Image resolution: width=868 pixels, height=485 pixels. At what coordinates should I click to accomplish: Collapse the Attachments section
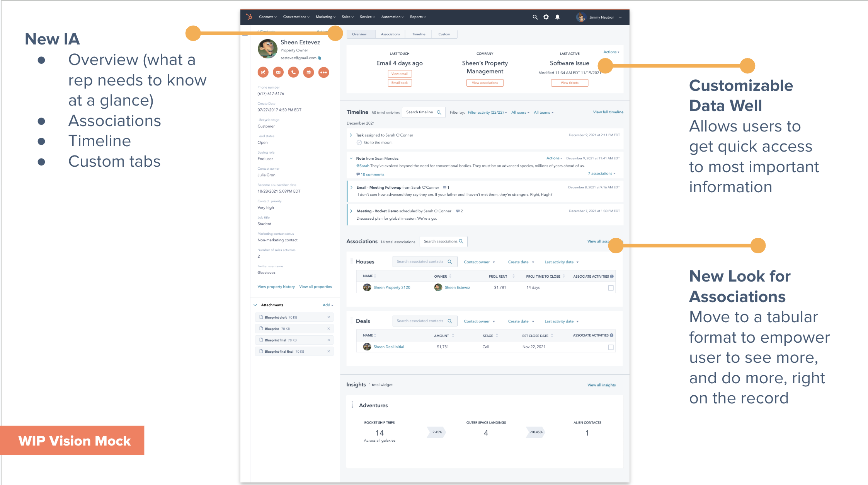coord(255,305)
